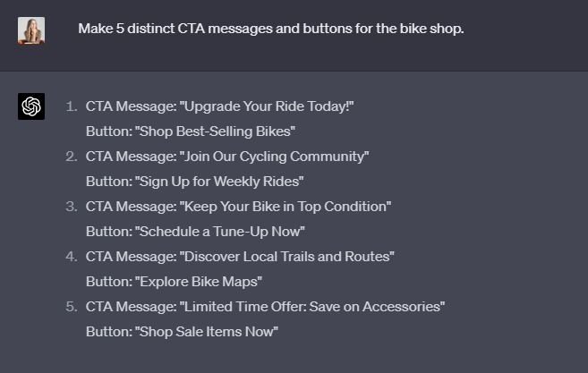Select the "Upgrade Your Ride Today!" message line
588x373 pixels.
(220, 106)
